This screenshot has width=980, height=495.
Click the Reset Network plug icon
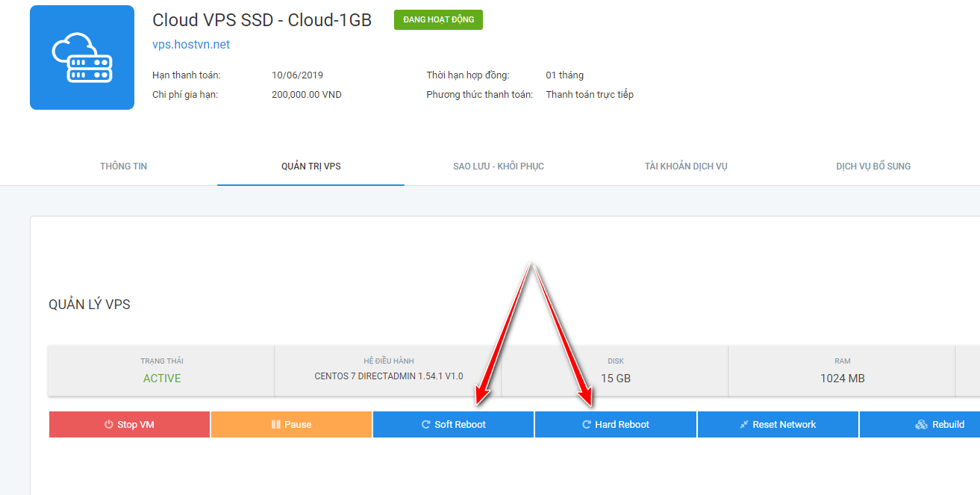click(743, 425)
